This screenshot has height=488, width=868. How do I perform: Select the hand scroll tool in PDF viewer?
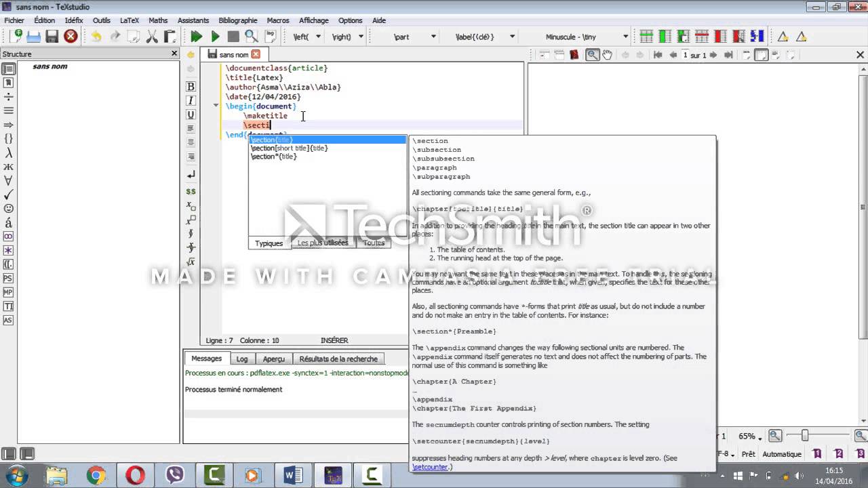608,55
